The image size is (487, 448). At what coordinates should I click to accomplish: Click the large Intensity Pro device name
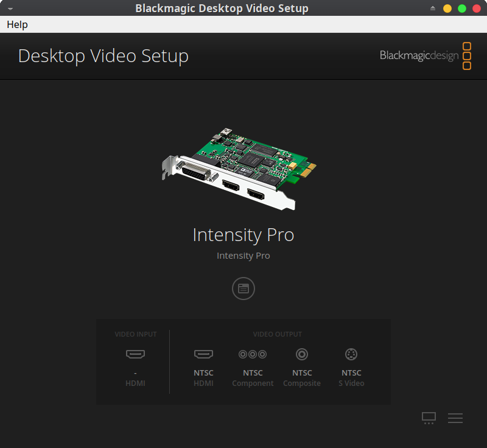243,235
